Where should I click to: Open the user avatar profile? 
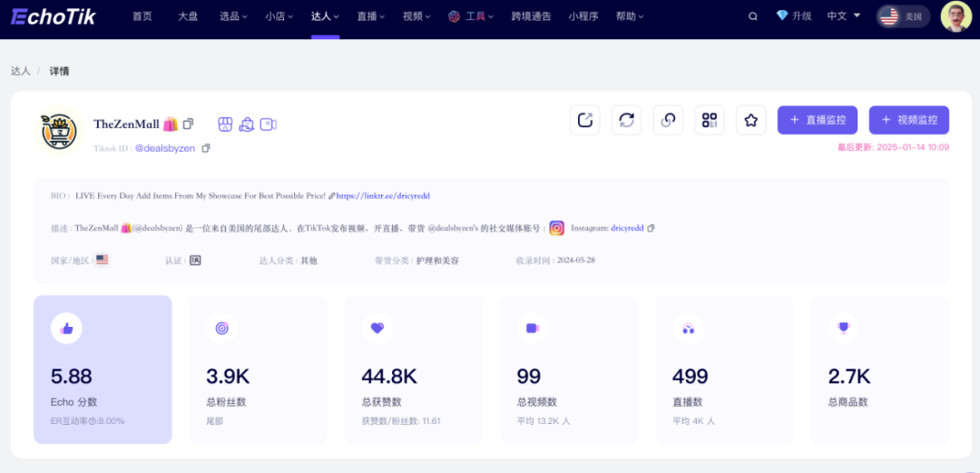[955, 16]
